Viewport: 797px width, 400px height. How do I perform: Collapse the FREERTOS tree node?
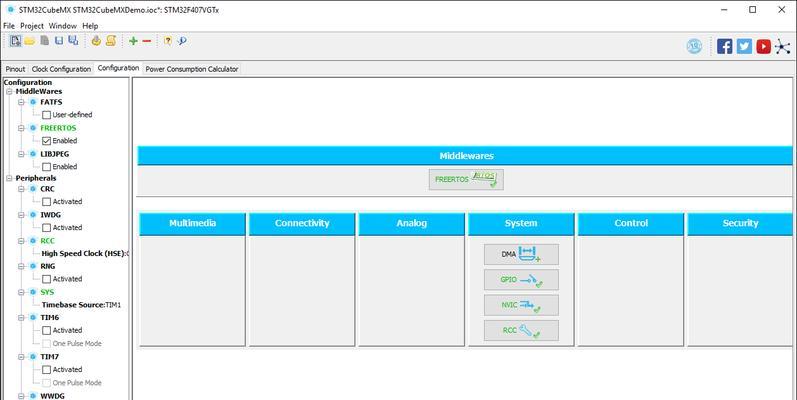coord(21,128)
